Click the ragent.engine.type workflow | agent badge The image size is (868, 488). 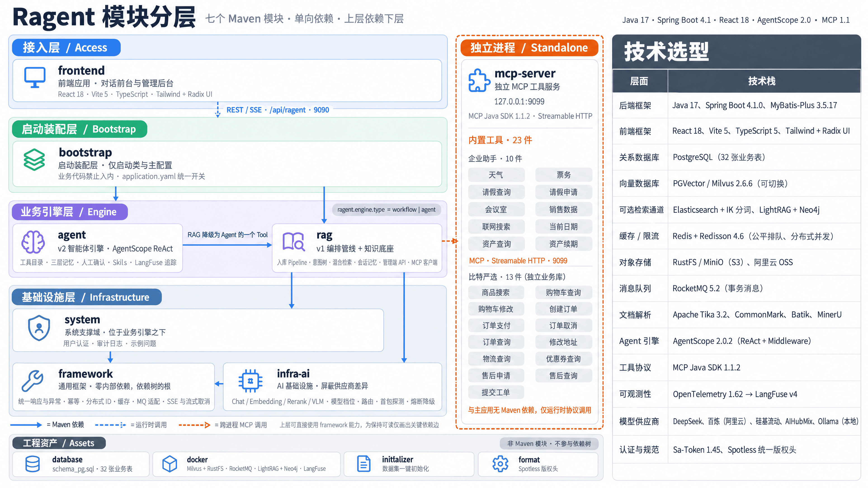tap(387, 209)
